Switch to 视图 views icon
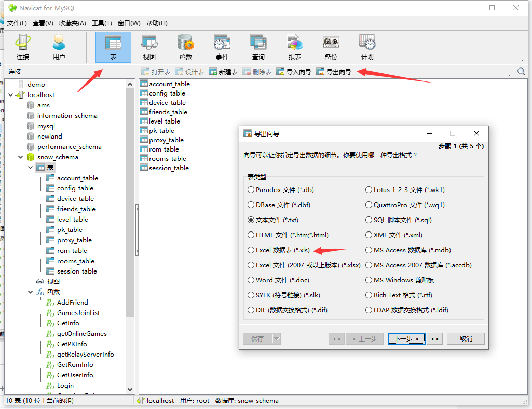532x409 pixels. click(x=149, y=47)
